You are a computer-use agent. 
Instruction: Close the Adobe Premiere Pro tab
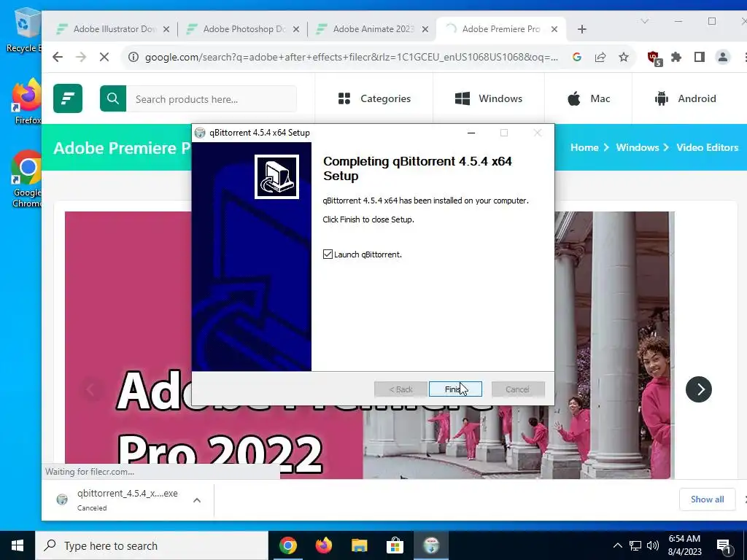click(x=554, y=29)
